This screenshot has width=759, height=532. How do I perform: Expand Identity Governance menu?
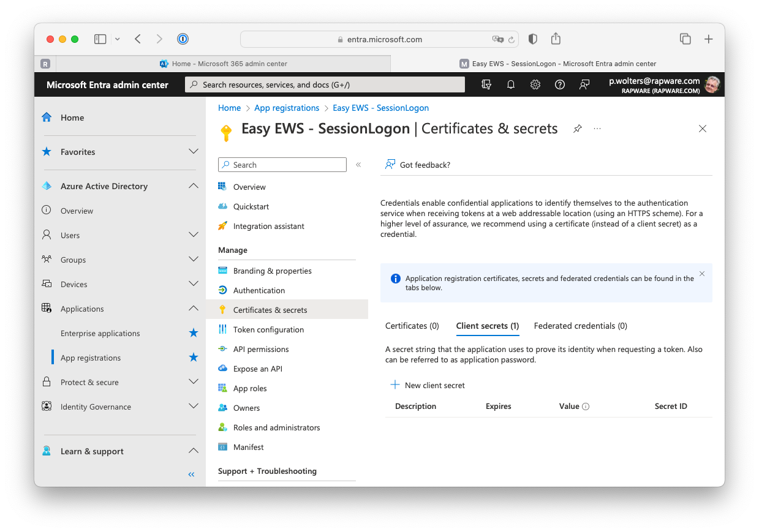[x=194, y=406]
